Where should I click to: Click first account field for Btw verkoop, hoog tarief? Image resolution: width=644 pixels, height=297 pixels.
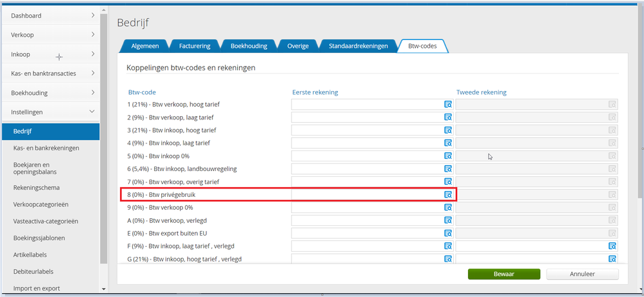(x=372, y=105)
